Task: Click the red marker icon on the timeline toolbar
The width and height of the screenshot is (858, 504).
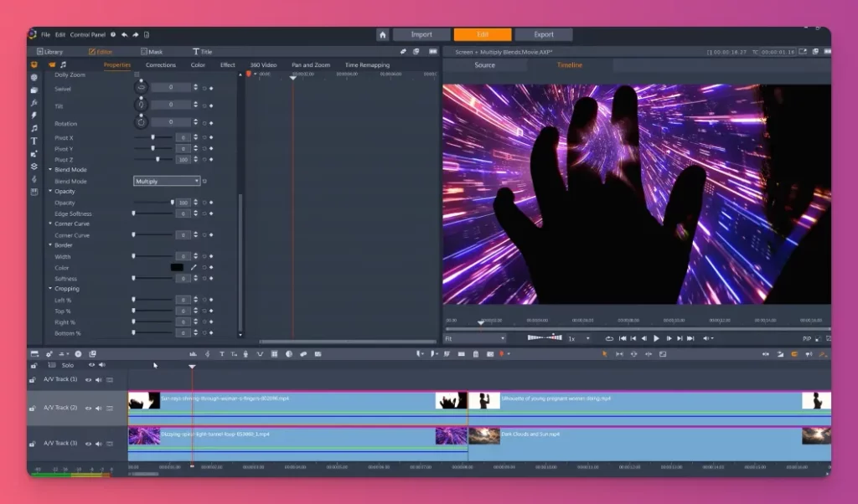Action: (501, 353)
